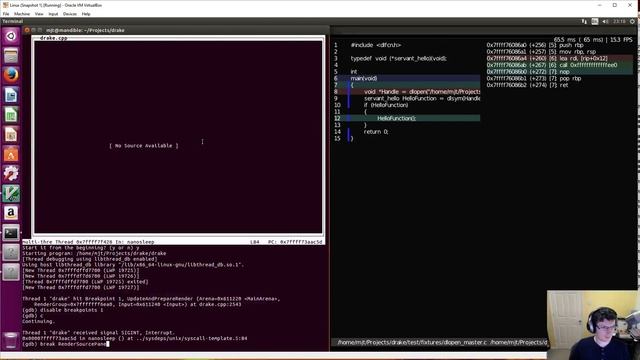Click the terminal title mjt@mandible
This screenshot has width=640, height=360.
click(85, 30)
